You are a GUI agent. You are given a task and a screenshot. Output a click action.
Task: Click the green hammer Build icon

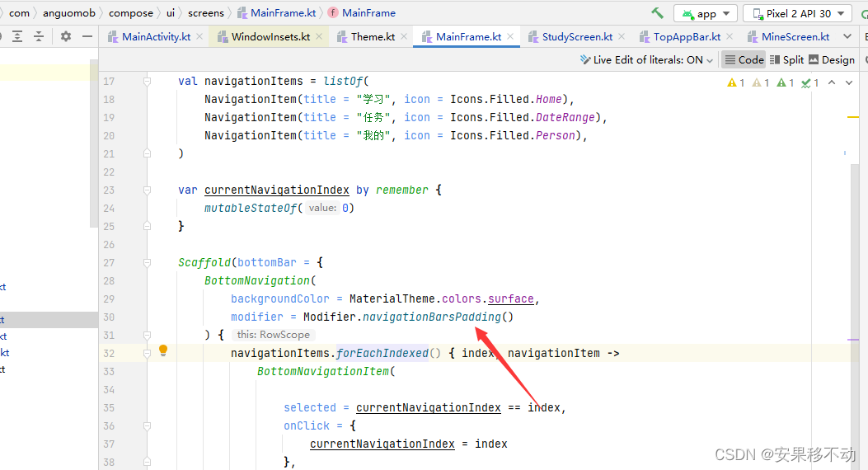(657, 12)
